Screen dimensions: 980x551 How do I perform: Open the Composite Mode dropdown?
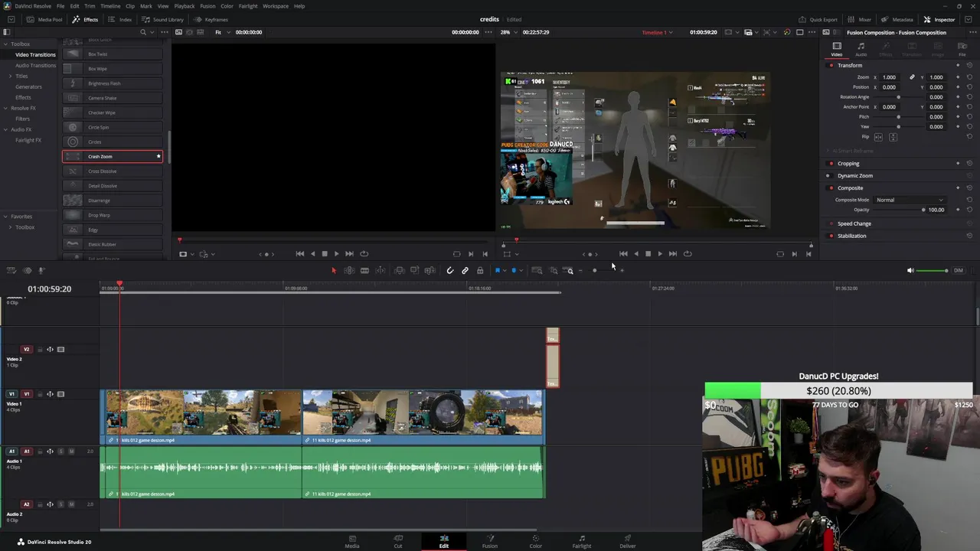click(910, 200)
